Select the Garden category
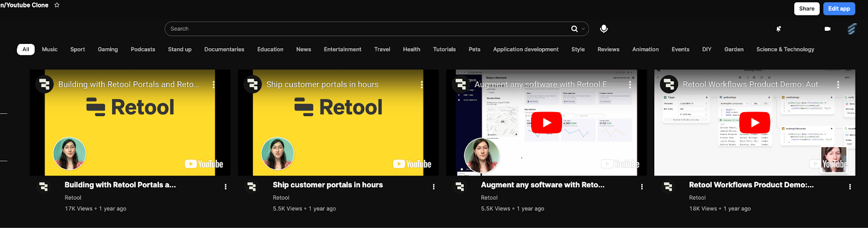Viewport: 868px width, 228px height. click(734, 49)
